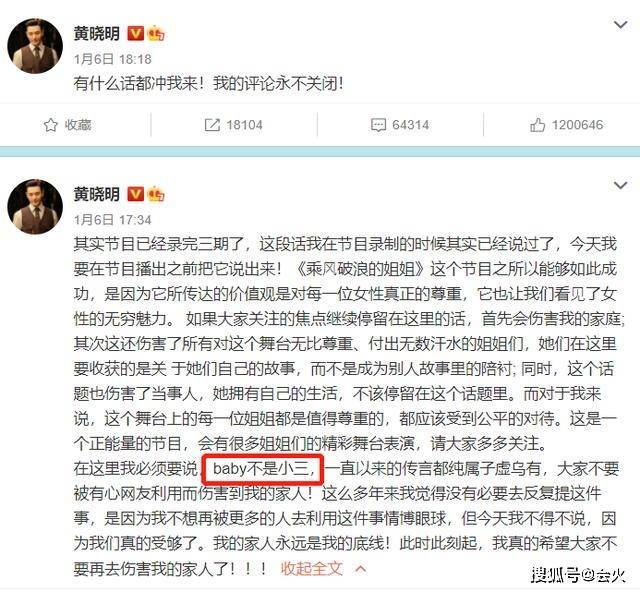Open 黄晓明's avatar on the second post
Viewport: 640px width, 592px height.
(35, 207)
